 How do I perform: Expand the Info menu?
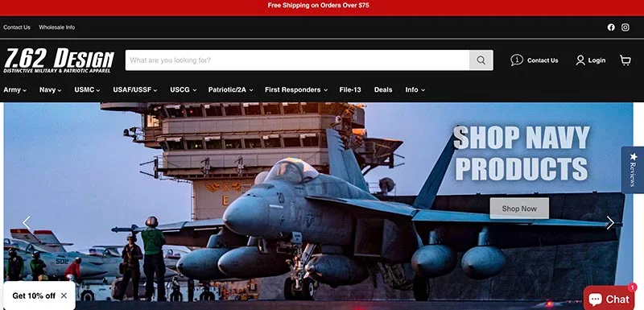(415, 89)
